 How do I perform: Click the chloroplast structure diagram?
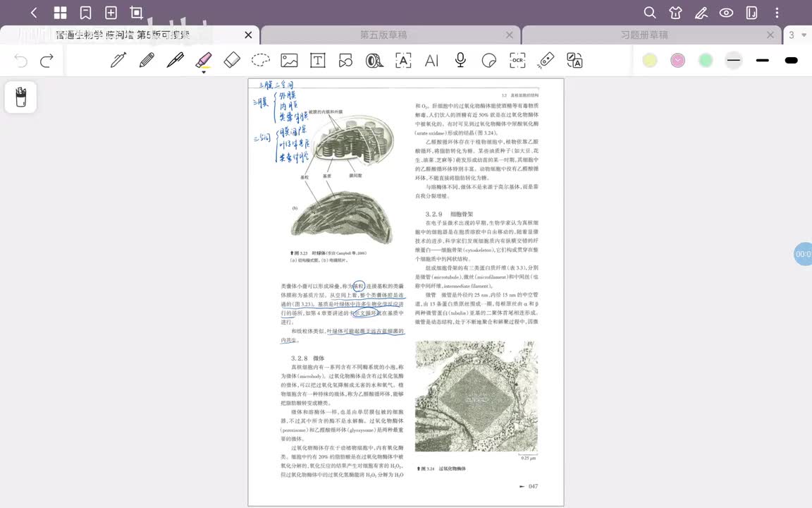[x=354, y=140]
